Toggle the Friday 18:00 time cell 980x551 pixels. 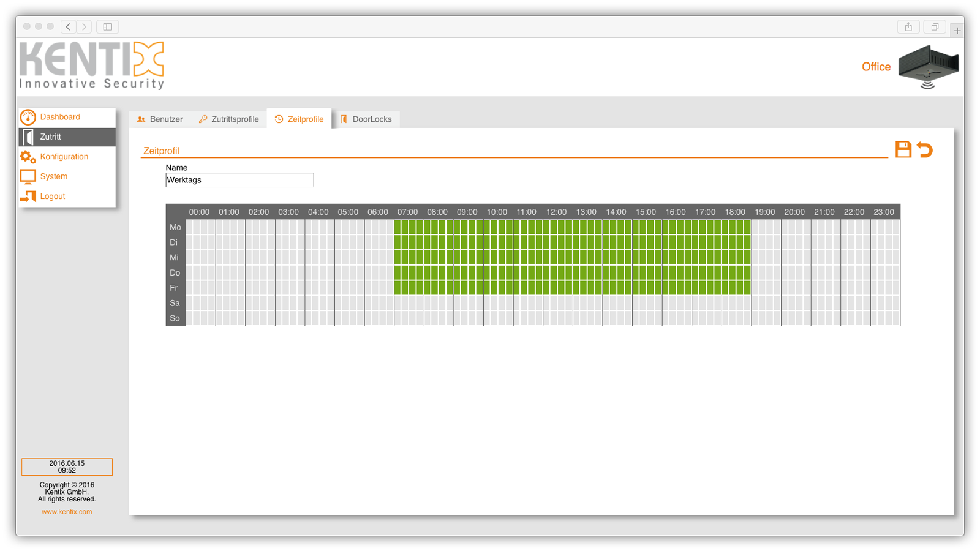click(726, 288)
